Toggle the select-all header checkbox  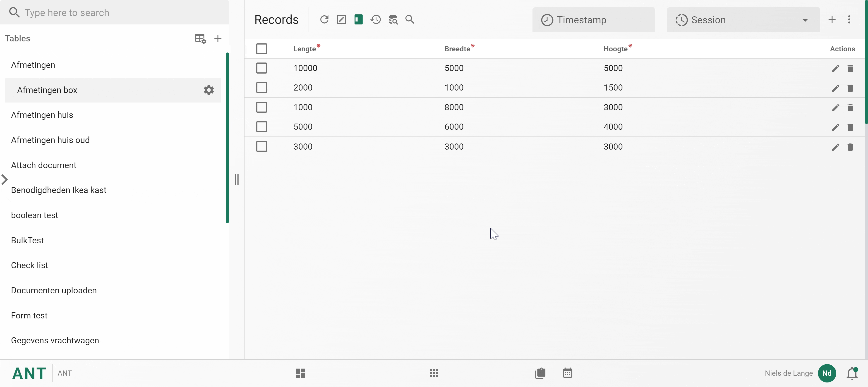click(x=261, y=49)
